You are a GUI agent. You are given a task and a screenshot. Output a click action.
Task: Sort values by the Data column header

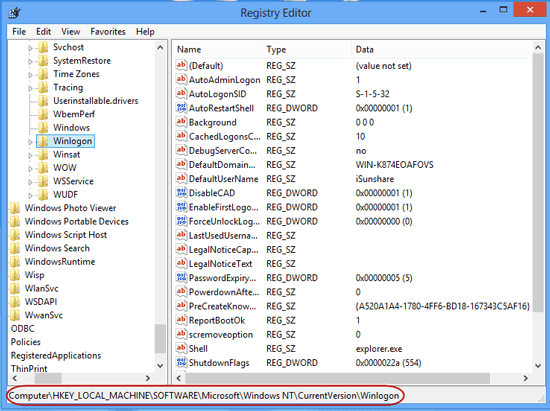click(x=441, y=49)
